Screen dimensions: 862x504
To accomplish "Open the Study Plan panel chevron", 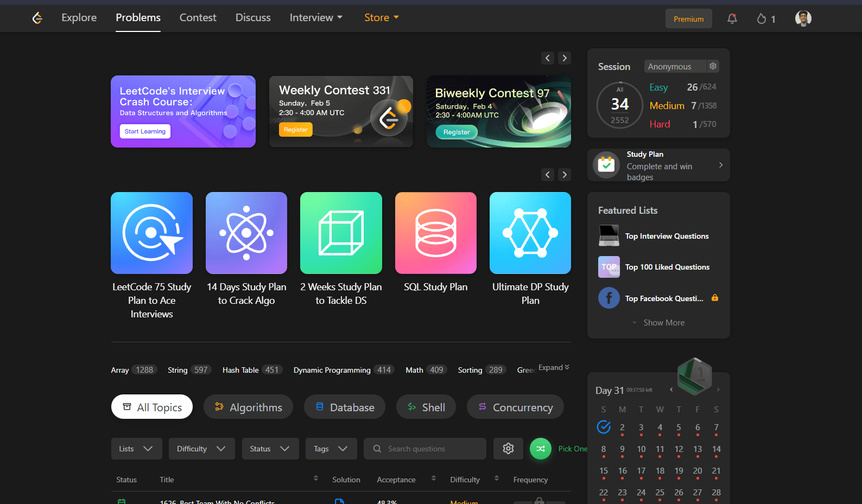I will point(721,165).
